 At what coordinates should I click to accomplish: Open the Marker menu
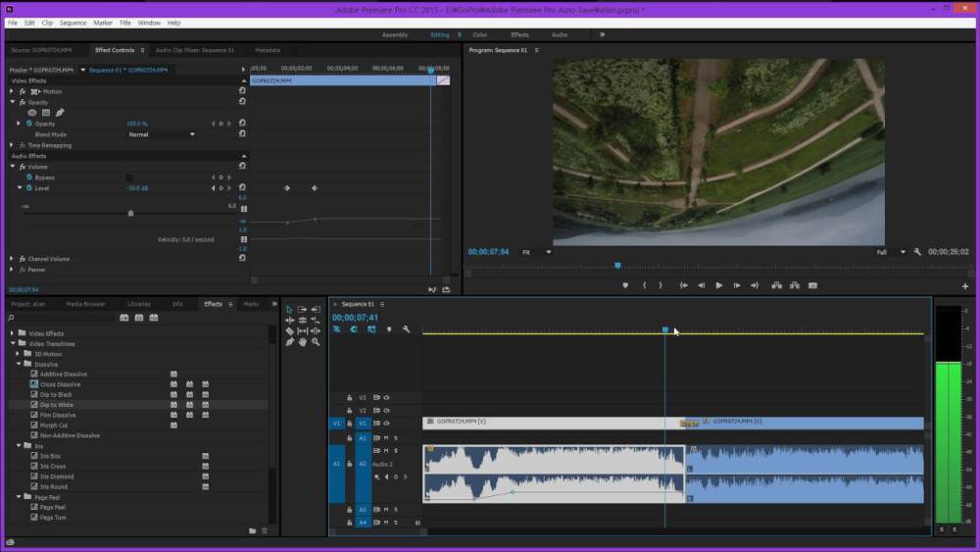click(103, 23)
